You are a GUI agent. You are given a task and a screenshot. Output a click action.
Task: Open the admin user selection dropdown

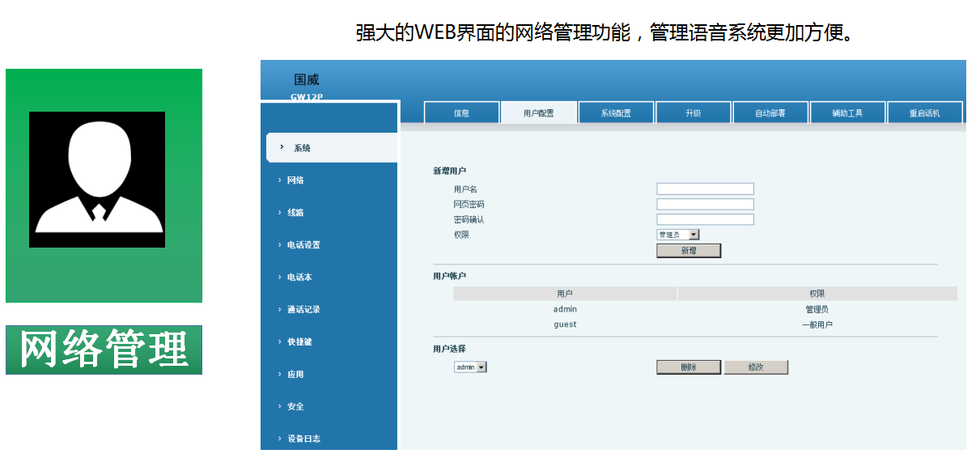click(470, 367)
